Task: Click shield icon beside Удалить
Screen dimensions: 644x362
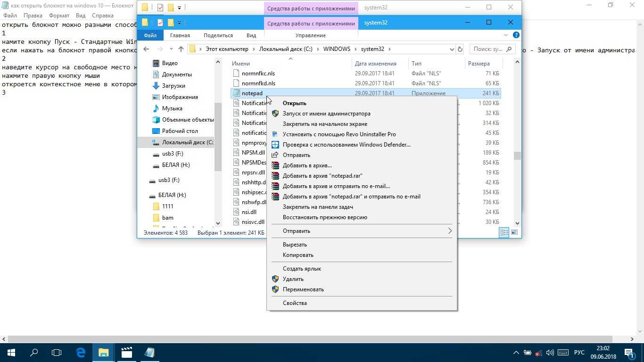Action: click(x=275, y=279)
